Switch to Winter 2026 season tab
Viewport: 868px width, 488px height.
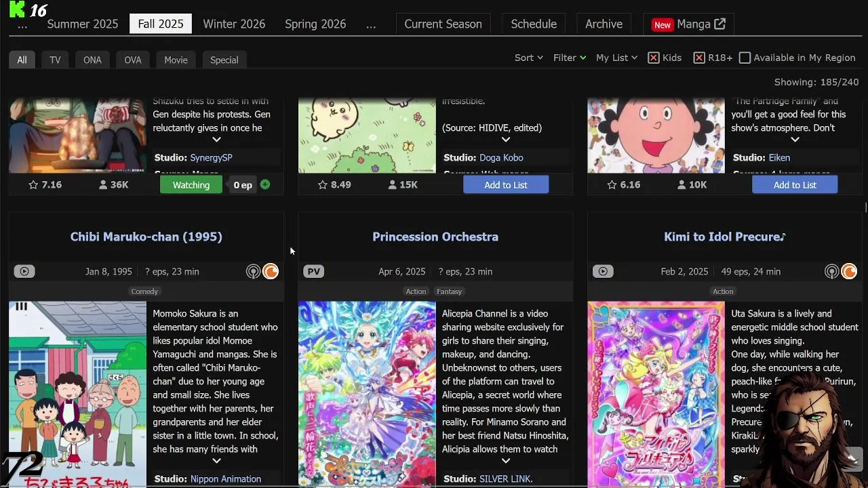coord(234,24)
